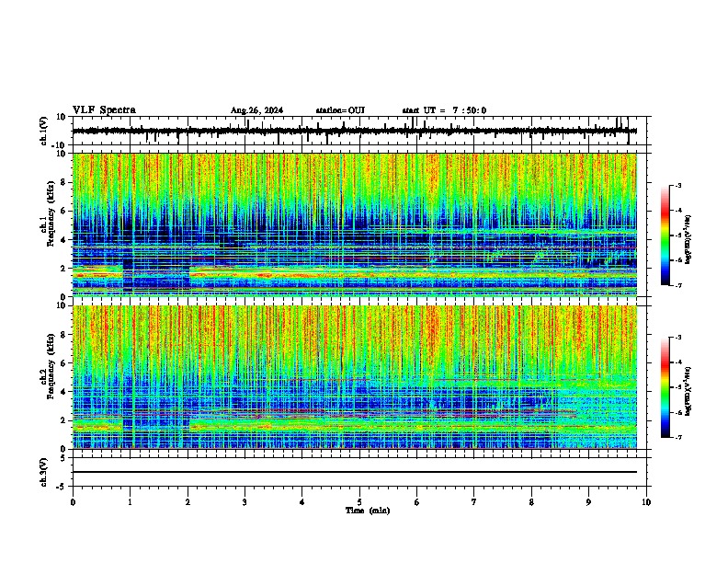This screenshot has width=728, height=563.
Task: Click the '-7' tick on ch.2 colorbar
Action: (x=677, y=437)
